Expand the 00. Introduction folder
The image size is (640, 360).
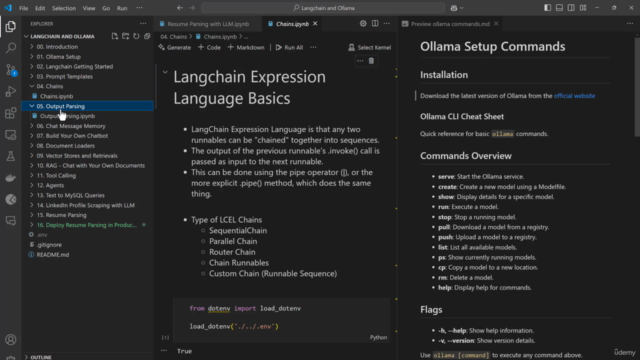pos(87,47)
